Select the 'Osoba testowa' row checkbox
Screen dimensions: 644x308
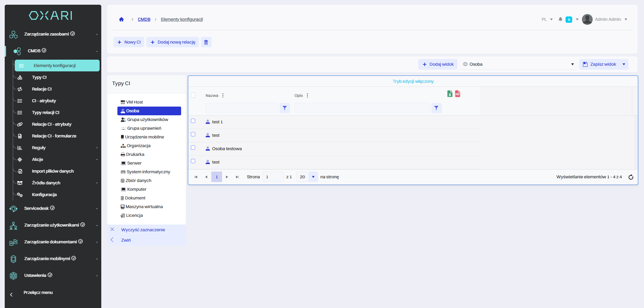tap(193, 148)
